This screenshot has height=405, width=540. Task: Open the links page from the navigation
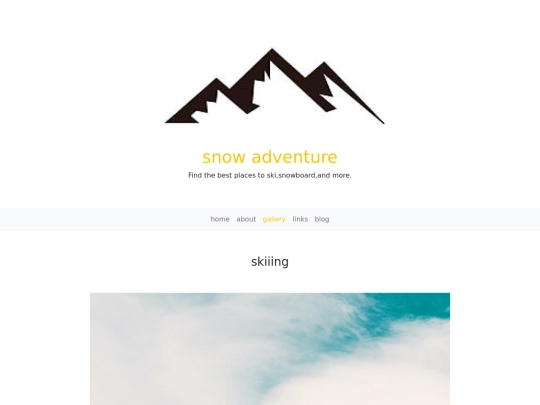tap(300, 219)
